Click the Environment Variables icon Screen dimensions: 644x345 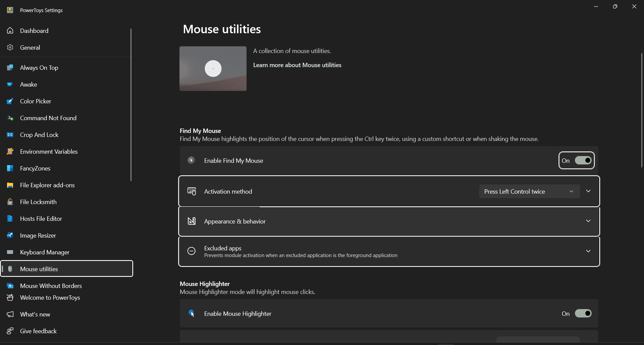point(10,151)
